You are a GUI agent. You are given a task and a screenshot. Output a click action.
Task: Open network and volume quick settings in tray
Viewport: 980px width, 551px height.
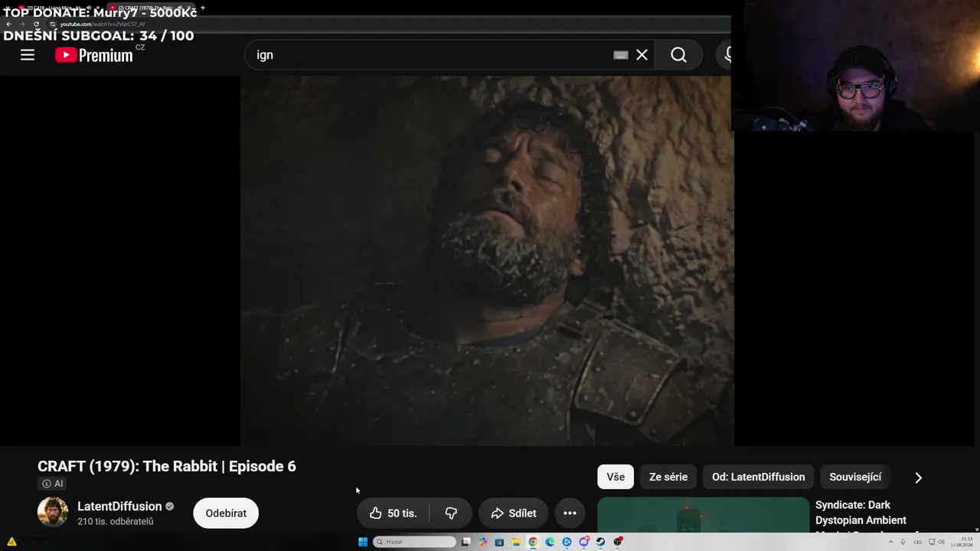click(x=937, y=542)
